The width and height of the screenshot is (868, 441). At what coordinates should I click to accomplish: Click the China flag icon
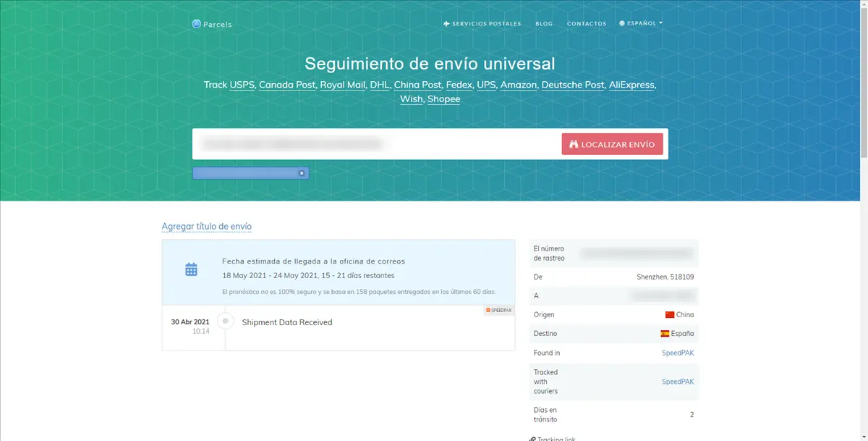(670, 315)
